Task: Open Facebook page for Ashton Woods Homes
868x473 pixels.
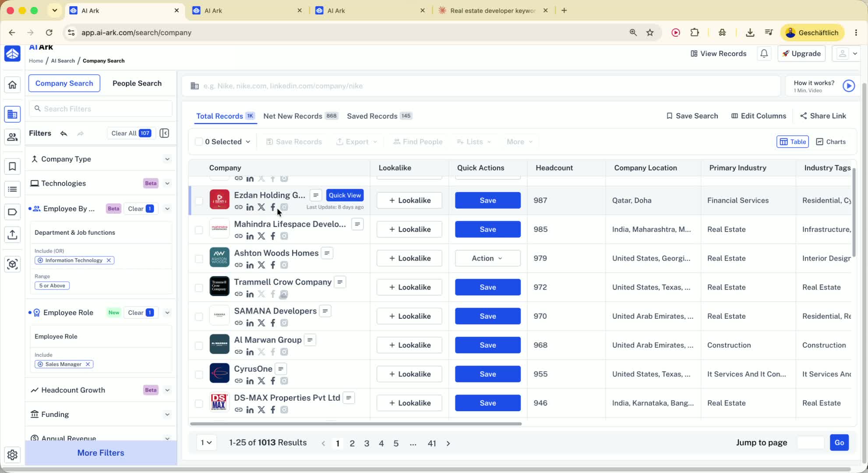Action: [273, 265]
